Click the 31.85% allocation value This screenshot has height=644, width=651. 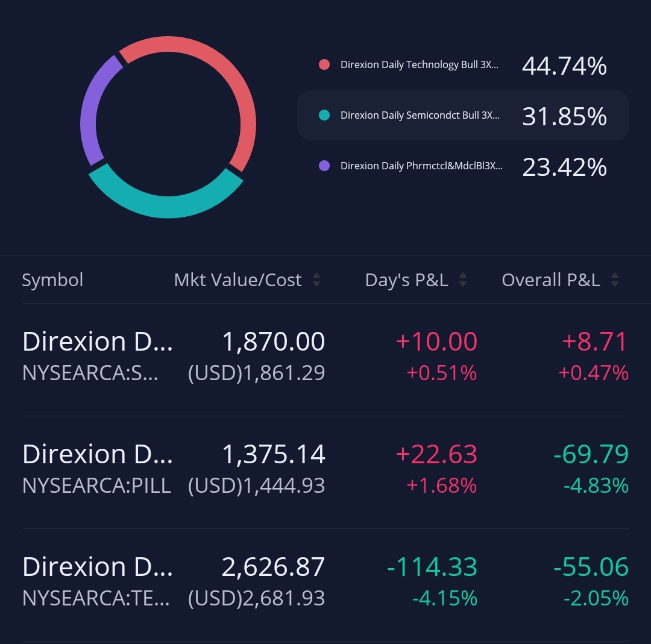[x=564, y=116]
